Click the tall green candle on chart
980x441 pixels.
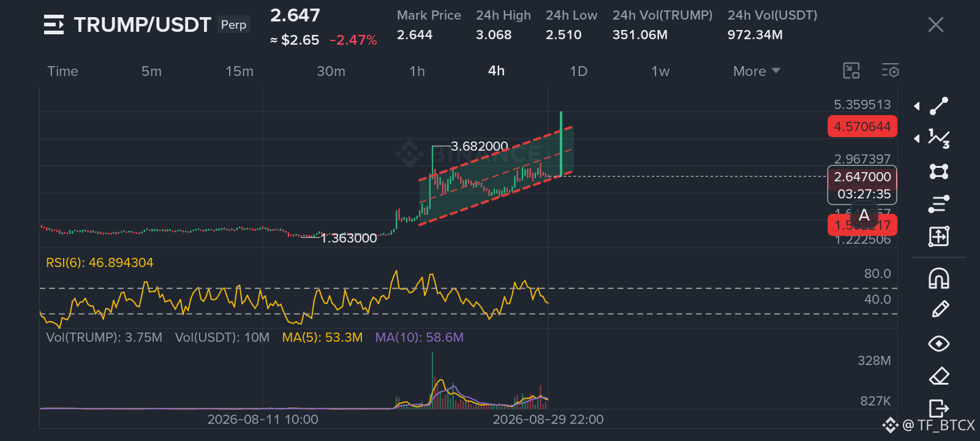click(561, 144)
